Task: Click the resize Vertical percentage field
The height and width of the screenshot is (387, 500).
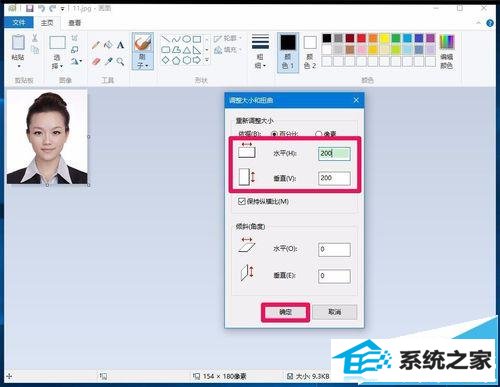Action: 334,178
